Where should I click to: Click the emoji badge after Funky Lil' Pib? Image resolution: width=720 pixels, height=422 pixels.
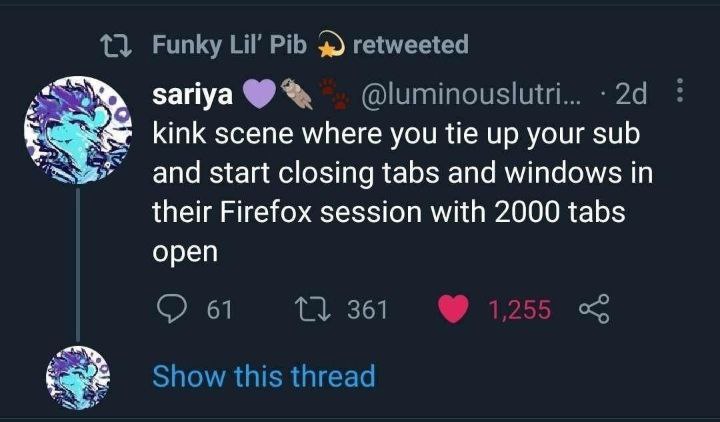tap(330, 45)
